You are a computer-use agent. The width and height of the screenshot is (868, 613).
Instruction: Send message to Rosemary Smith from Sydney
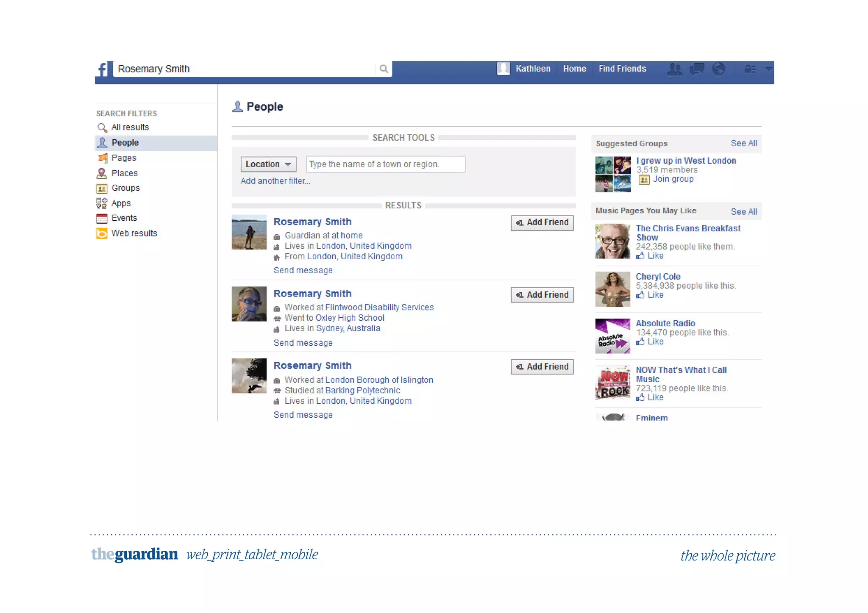point(303,343)
